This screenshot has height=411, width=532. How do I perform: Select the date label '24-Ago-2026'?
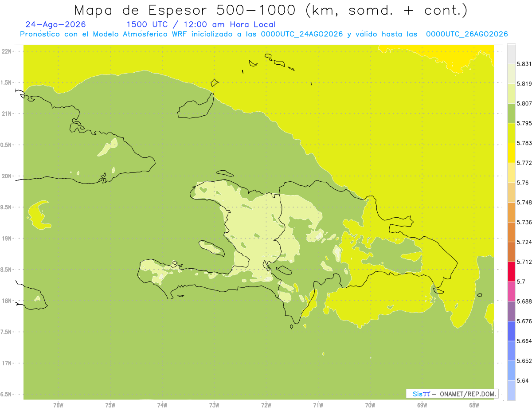(56, 24)
